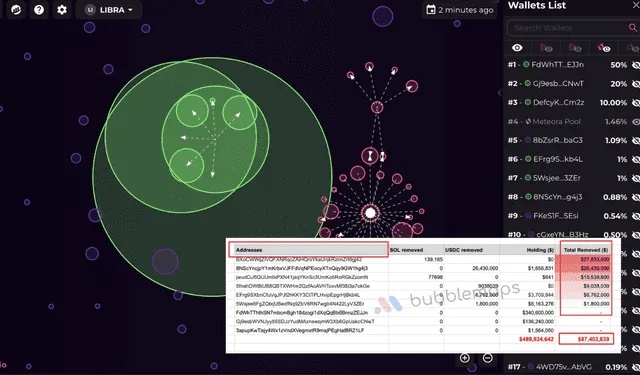Click green status icon of wallet #3
Screen dimensions: 640x375
[528, 102]
